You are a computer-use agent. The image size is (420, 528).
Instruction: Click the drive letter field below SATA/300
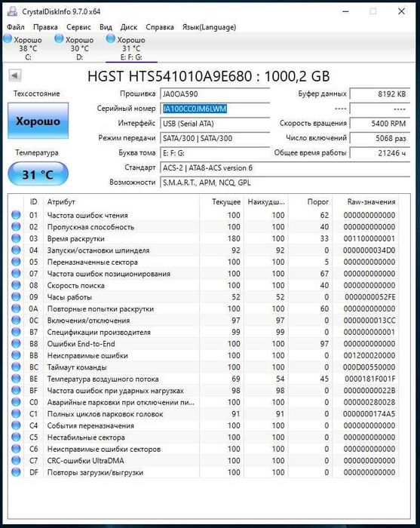(x=215, y=153)
